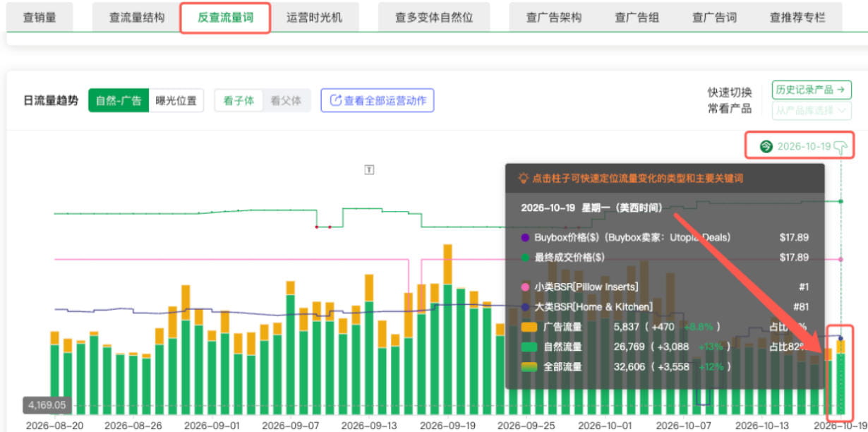
Task: Open the 查广告架构 tab
Action: click(554, 18)
